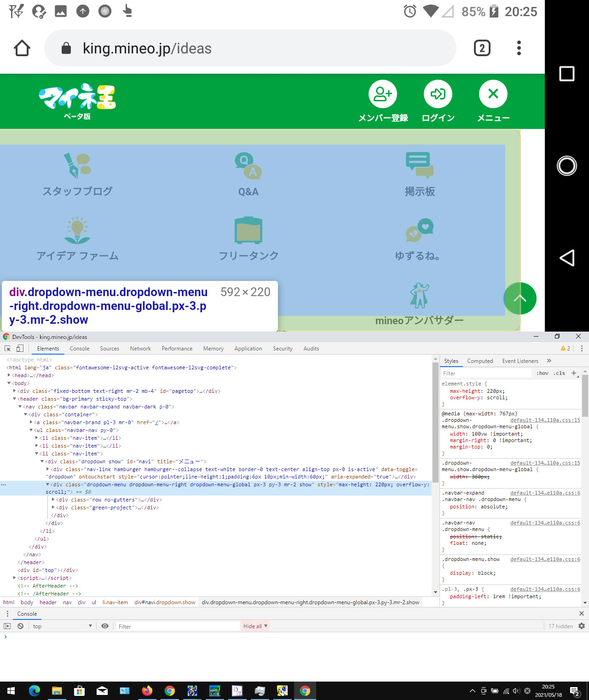Open the browser tab switcher showing 2
Viewport: 589px width, 700px height.
point(482,48)
